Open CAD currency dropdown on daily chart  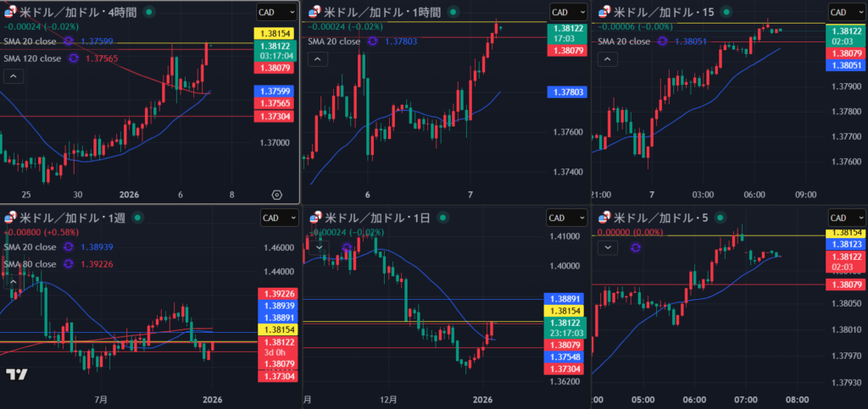click(563, 218)
